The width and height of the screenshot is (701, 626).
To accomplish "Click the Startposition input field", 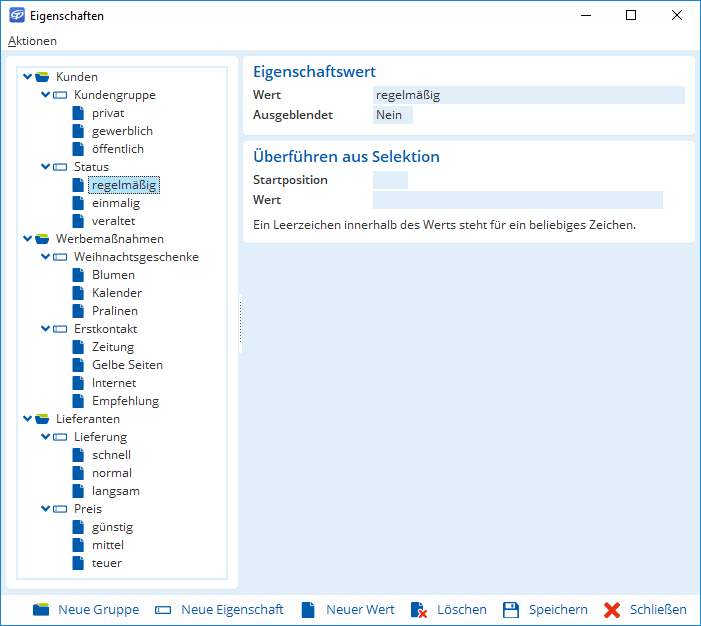I will coord(390,180).
